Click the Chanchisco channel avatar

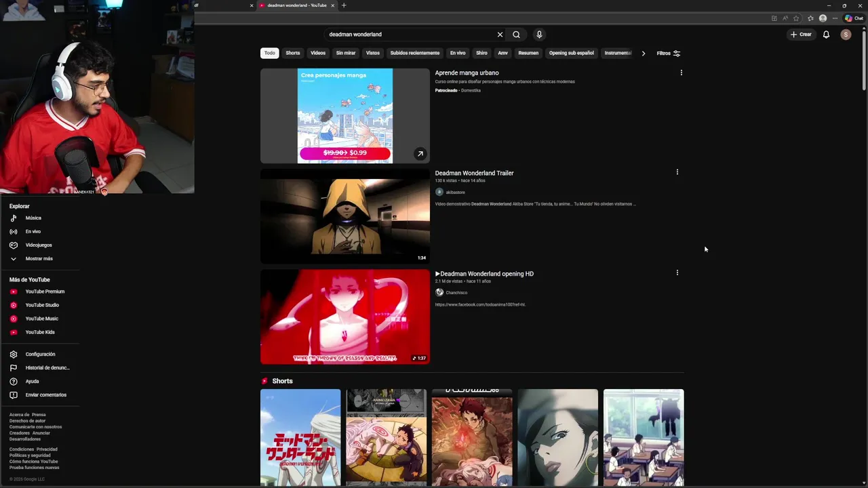439,292
